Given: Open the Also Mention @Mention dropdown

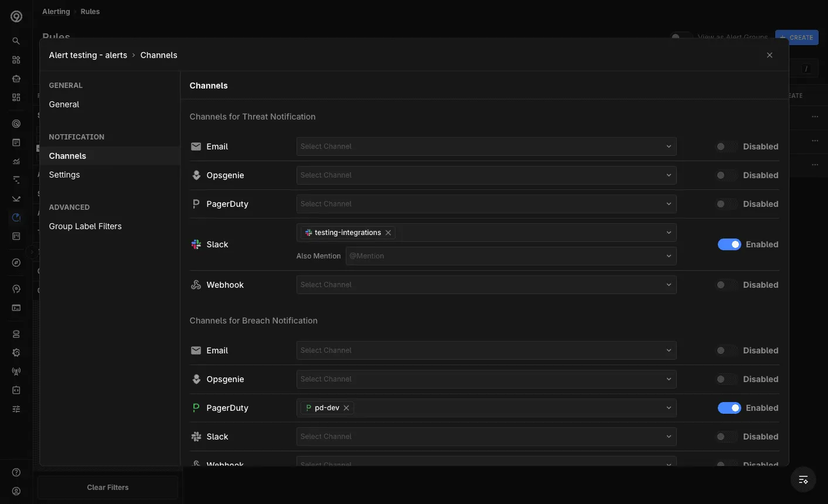Looking at the screenshot, I should pos(511,256).
